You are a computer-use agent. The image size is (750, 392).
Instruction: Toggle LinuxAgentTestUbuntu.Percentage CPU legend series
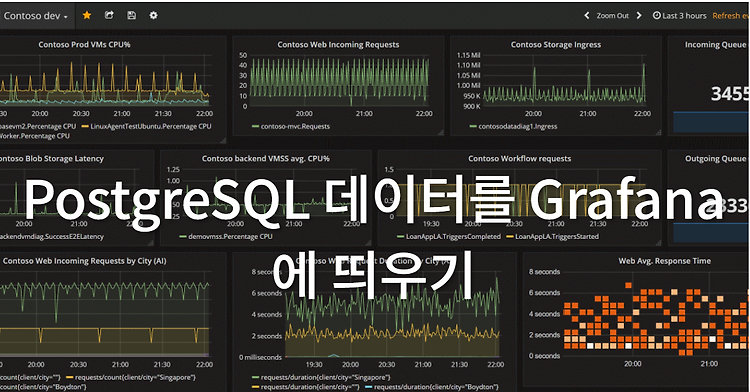(x=146, y=127)
